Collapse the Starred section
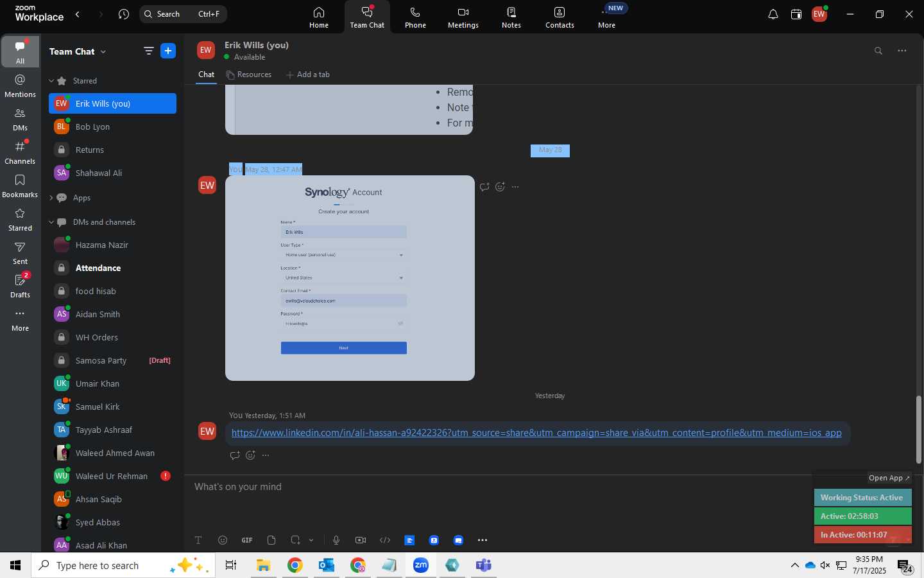 (x=51, y=81)
